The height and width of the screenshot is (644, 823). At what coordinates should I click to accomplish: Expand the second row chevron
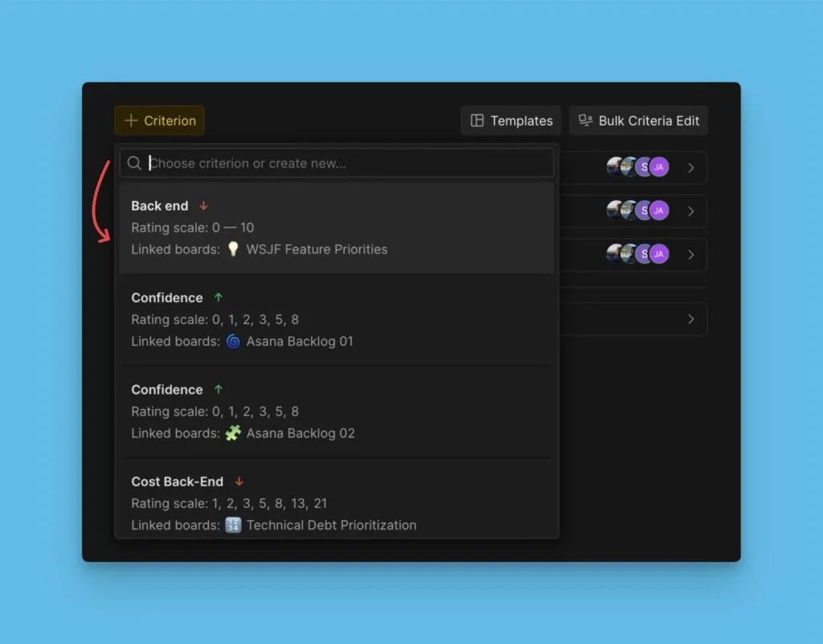coord(690,211)
